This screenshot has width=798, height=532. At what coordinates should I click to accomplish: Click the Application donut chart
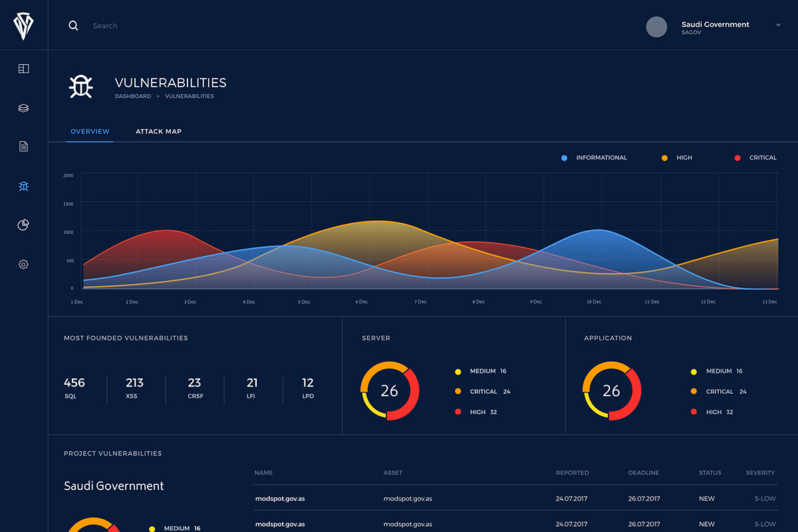tap(612, 391)
